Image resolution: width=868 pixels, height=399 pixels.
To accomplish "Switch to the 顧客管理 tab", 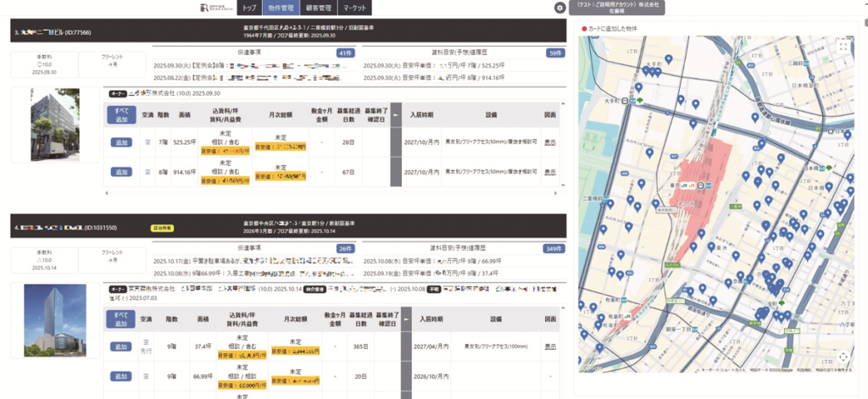I will [320, 8].
